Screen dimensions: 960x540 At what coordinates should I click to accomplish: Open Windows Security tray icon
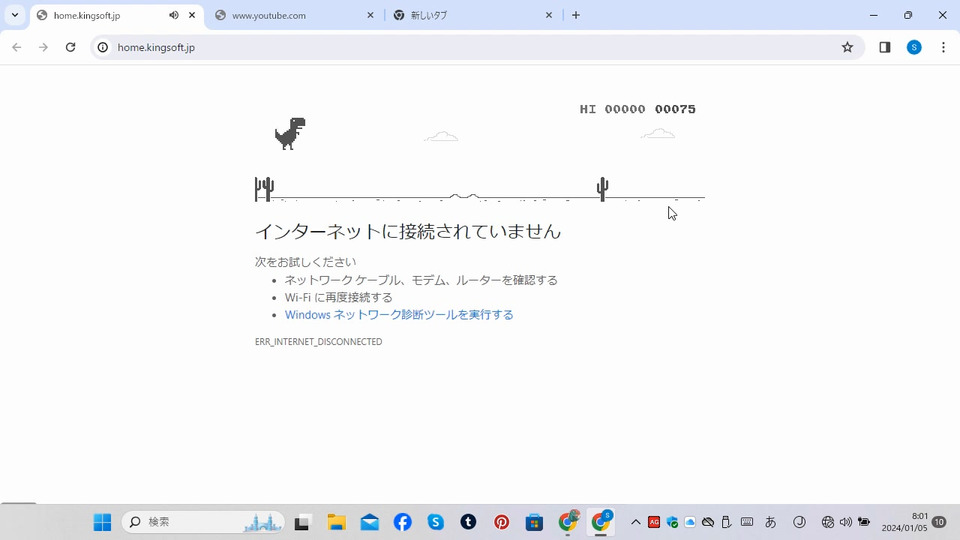(x=672, y=522)
